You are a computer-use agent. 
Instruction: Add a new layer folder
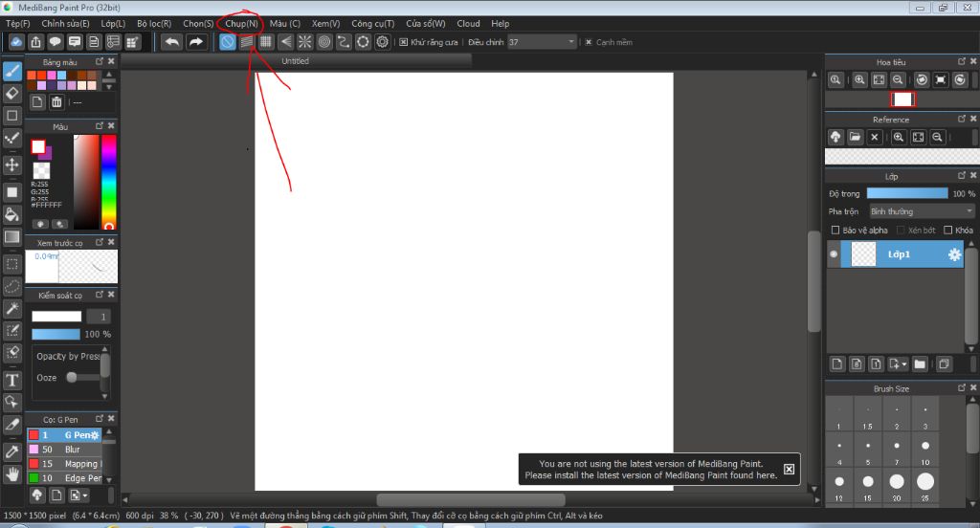[x=920, y=363]
